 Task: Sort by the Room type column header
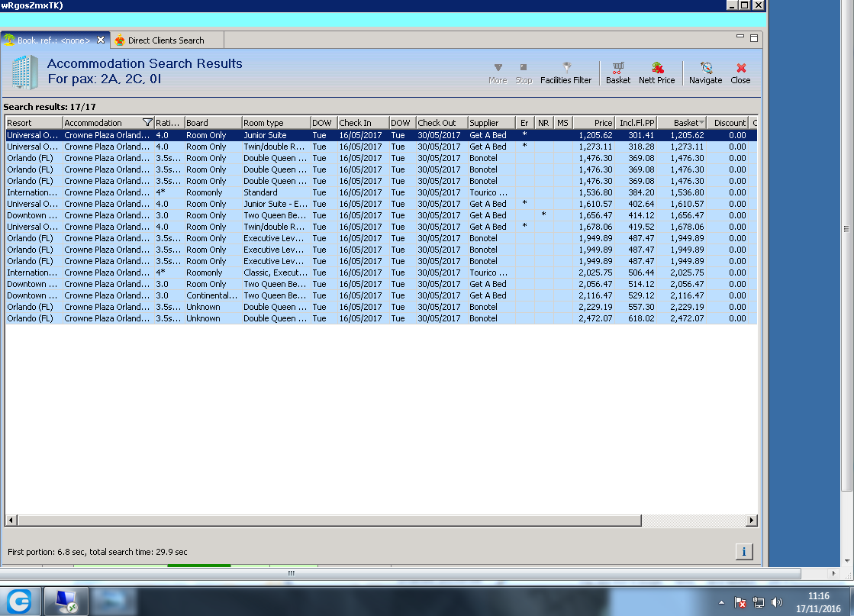(276, 123)
